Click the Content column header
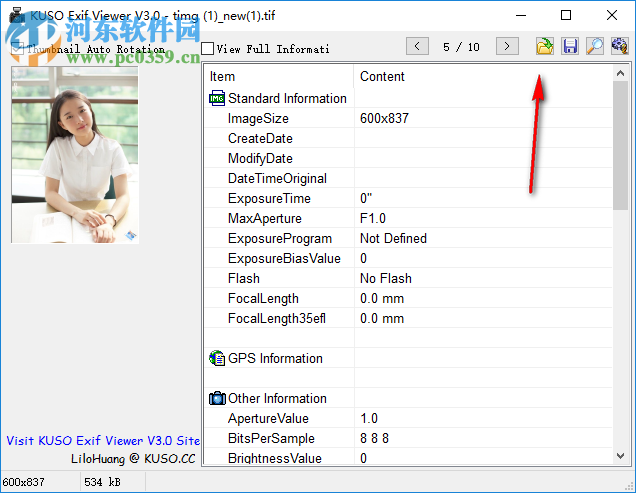The image size is (636, 493). (x=483, y=76)
